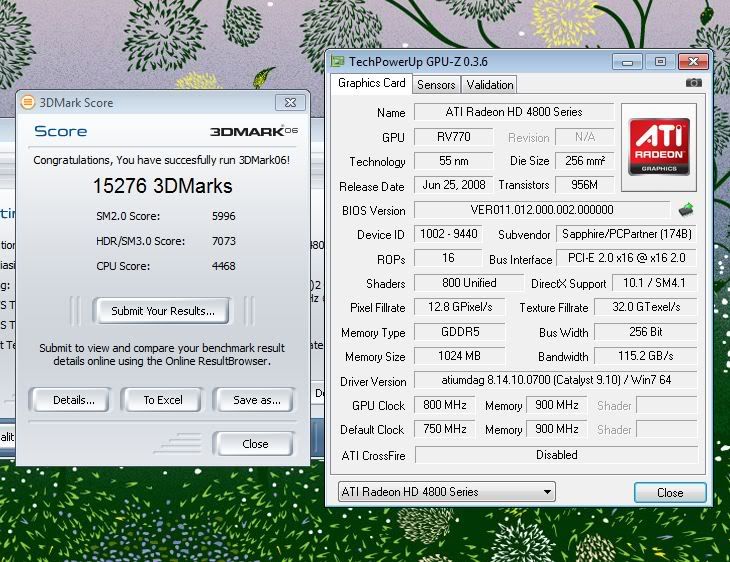Switch to the Sensors tab
The height and width of the screenshot is (562, 730).
point(436,85)
